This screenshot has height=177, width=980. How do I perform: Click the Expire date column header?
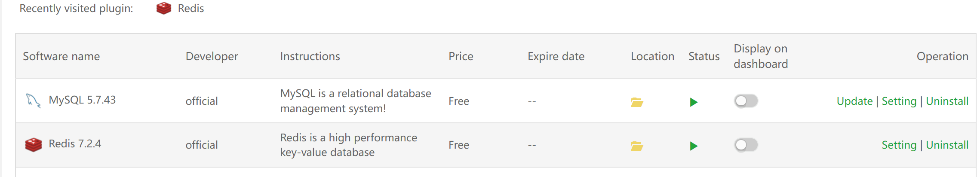556,56
